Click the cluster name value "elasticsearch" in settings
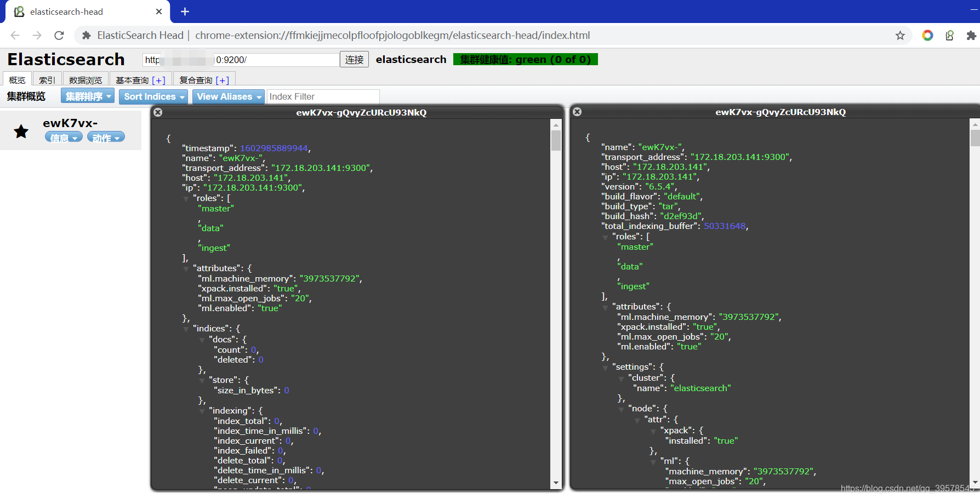Image resolution: width=980 pixels, height=499 pixels. tap(700, 388)
